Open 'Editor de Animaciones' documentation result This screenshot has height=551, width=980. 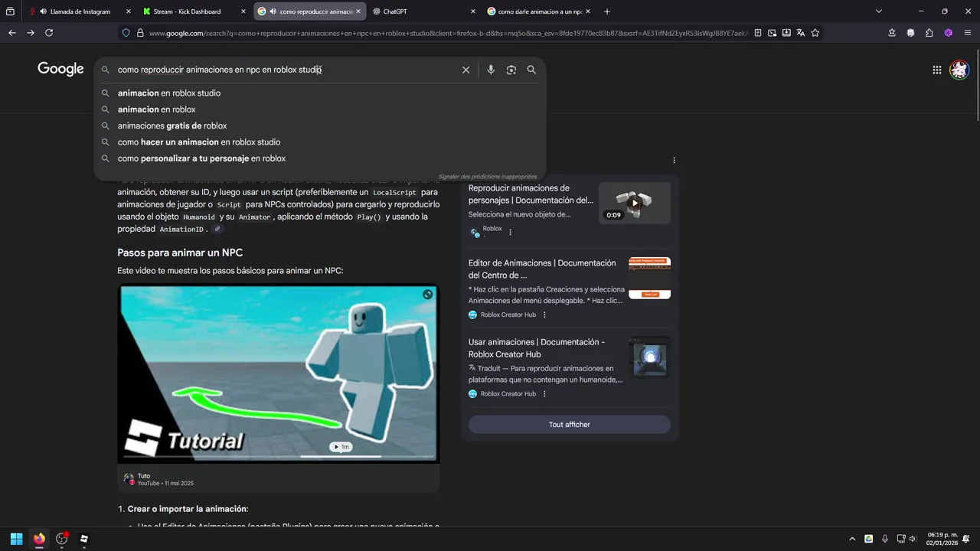pyautogui.click(x=542, y=269)
